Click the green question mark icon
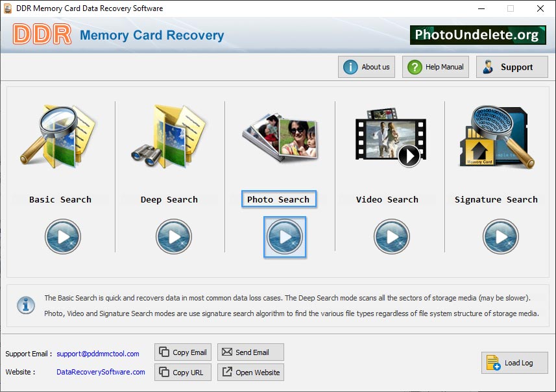This screenshot has height=392, width=556. point(415,67)
